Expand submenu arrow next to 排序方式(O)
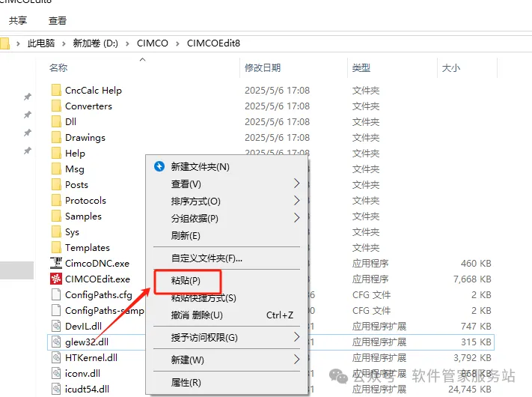The width and height of the screenshot is (532, 397). (x=296, y=200)
